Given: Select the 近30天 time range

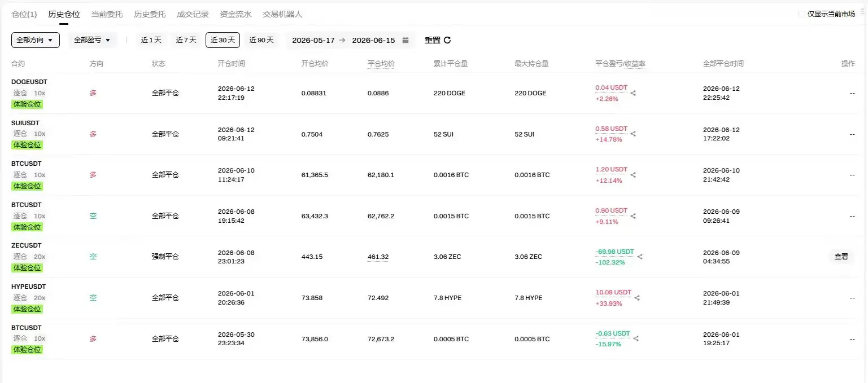Looking at the screenshot, I should pos(223,40).
